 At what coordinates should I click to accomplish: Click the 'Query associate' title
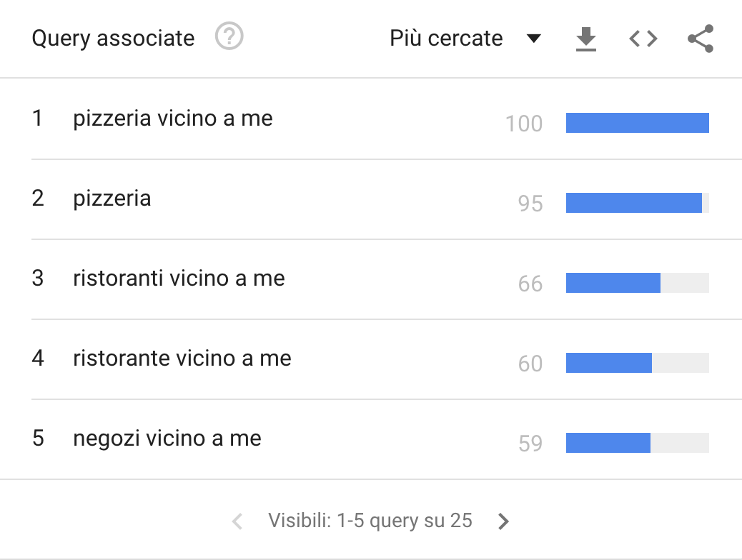click(113, 38)
